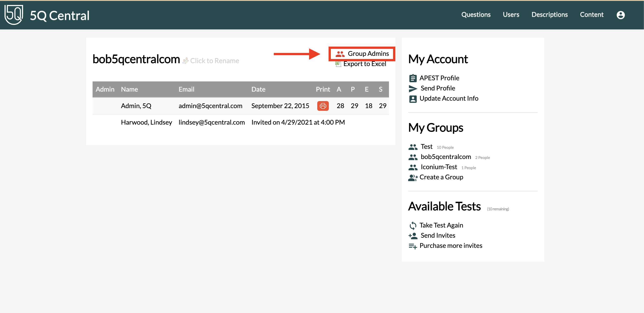644x313 pixels.
Task: Select the lindsey@5qcentral.com email cell
Action: (212, 122)
